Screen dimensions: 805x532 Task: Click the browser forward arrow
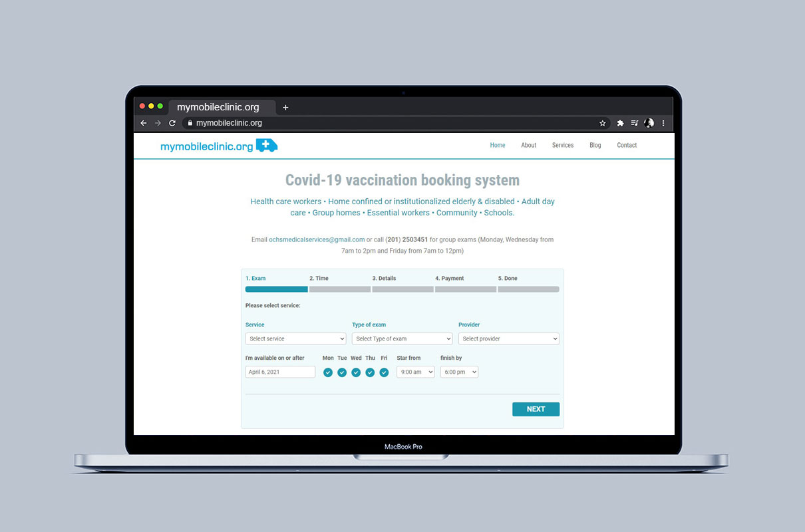tap(158, 123)
